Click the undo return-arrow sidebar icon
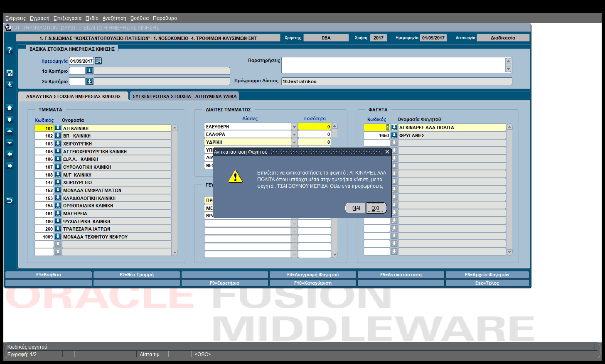Image resolution: width=605 pixels, height=364 pixels. (10, 201)
